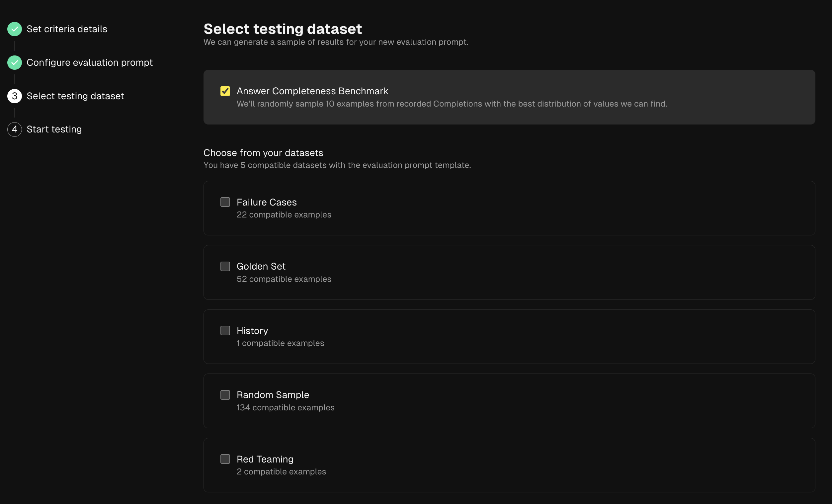Screen dimensions: 832x504
Task: Click the Random Sample dataset card
Action: pos(509,401)
